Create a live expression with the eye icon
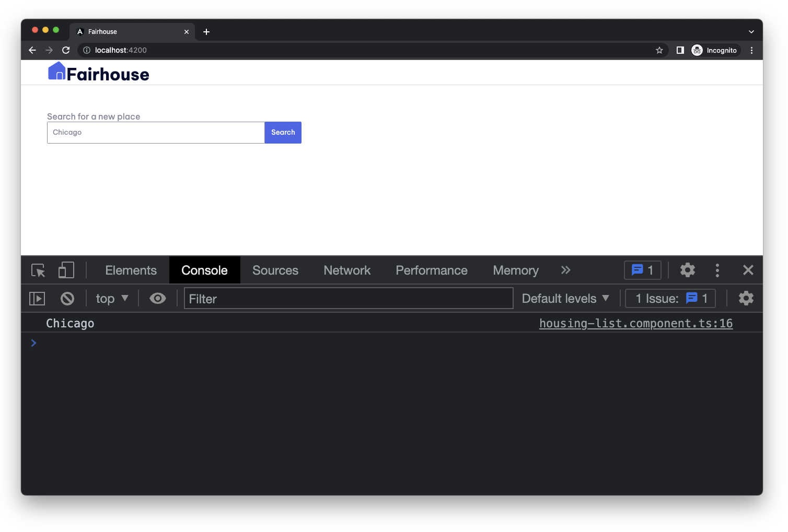 [157, 298]
